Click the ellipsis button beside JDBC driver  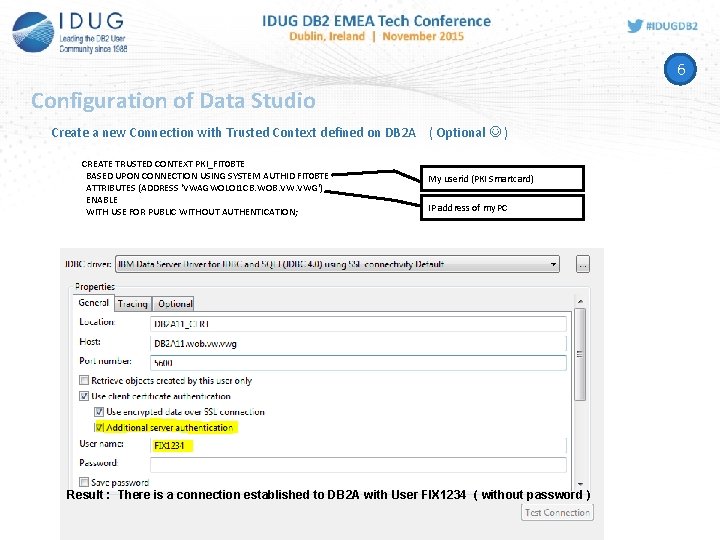tap(583, 264)
